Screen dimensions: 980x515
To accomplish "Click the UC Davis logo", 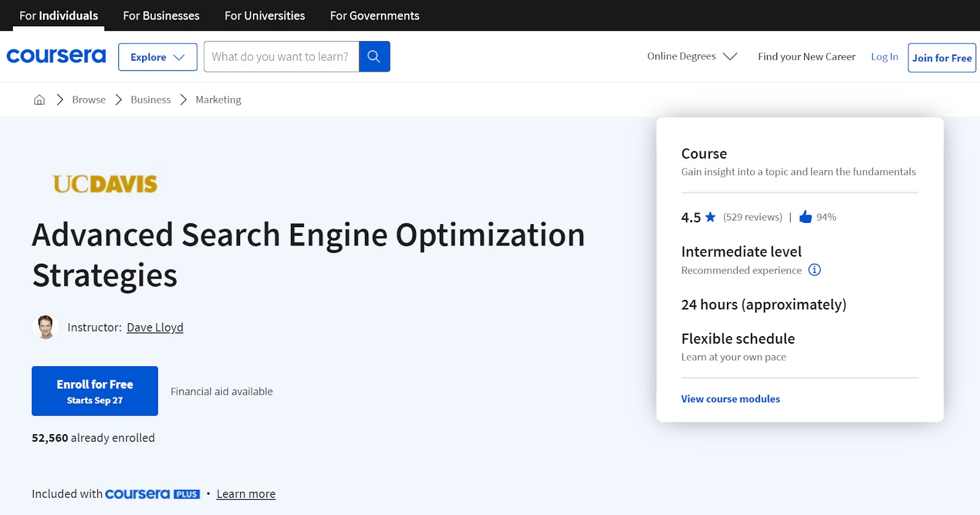I will tap(105, 184).
